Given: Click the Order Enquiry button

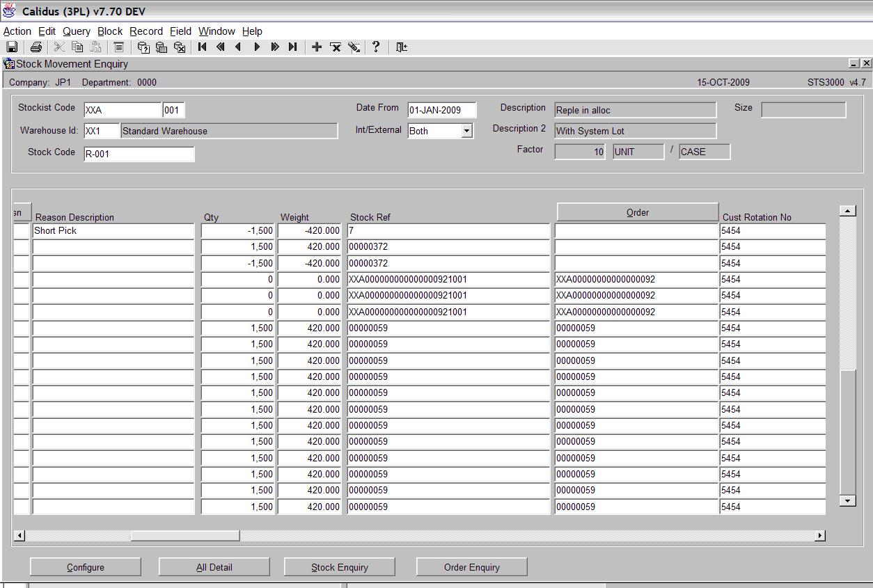Looking at the screenshot, I should (x=472, y=567).
